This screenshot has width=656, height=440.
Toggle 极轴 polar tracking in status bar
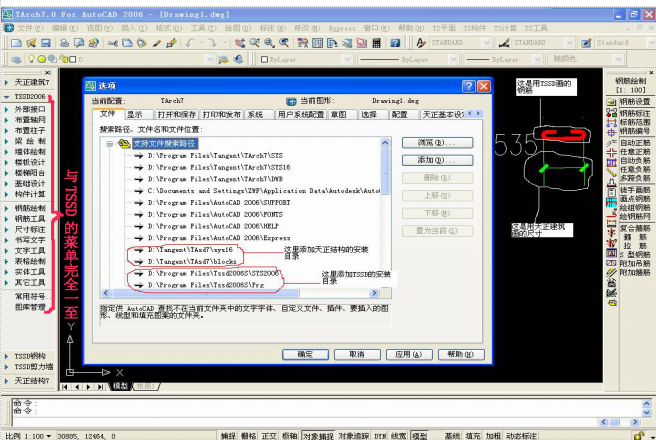(290, 436)
